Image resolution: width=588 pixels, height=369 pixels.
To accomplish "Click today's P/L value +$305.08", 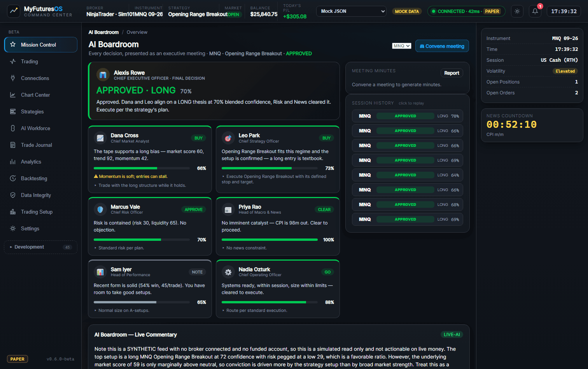I will (295, 16).
